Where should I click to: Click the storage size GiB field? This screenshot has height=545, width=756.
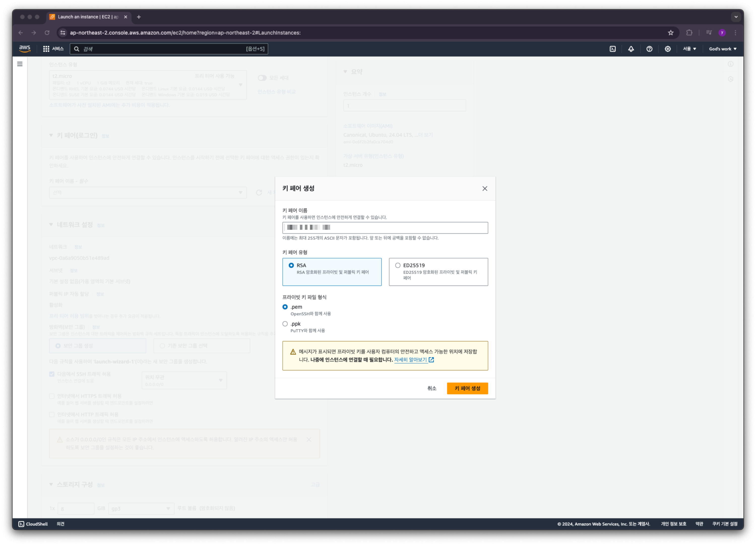tap(76, 508)
